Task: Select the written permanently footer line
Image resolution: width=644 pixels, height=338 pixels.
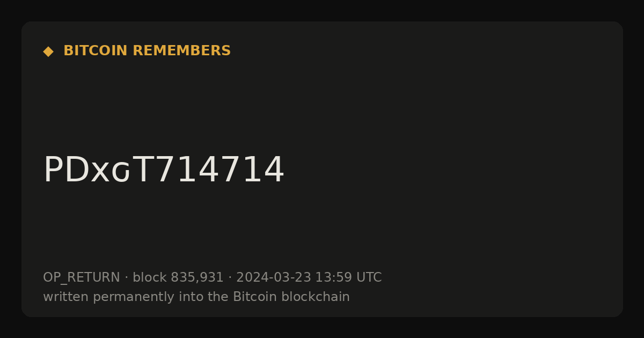Action: pos(196,297)
